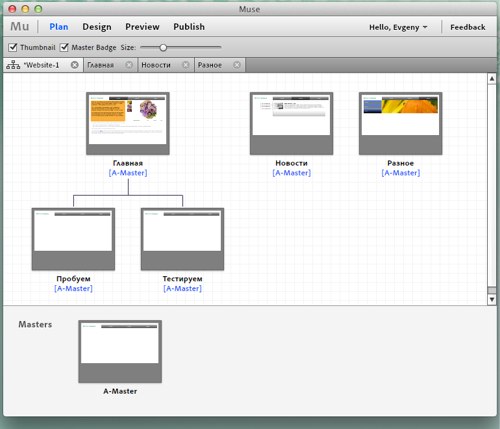Toggle the Master Badge checkbox
The height and width of the screenshot is (429, 500).
click(x=64, y=47)
